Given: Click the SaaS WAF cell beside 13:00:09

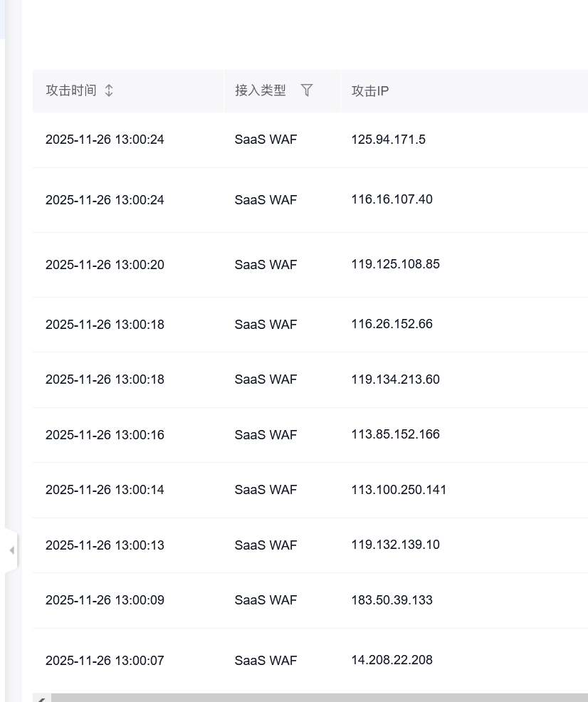Looking at the screenshot, I should point(266,600).
